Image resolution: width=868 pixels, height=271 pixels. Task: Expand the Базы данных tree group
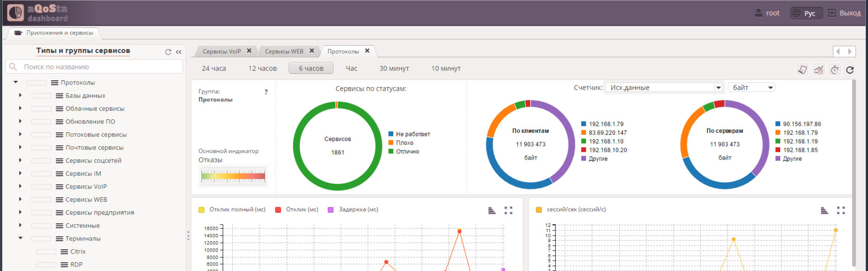point(20,95)
